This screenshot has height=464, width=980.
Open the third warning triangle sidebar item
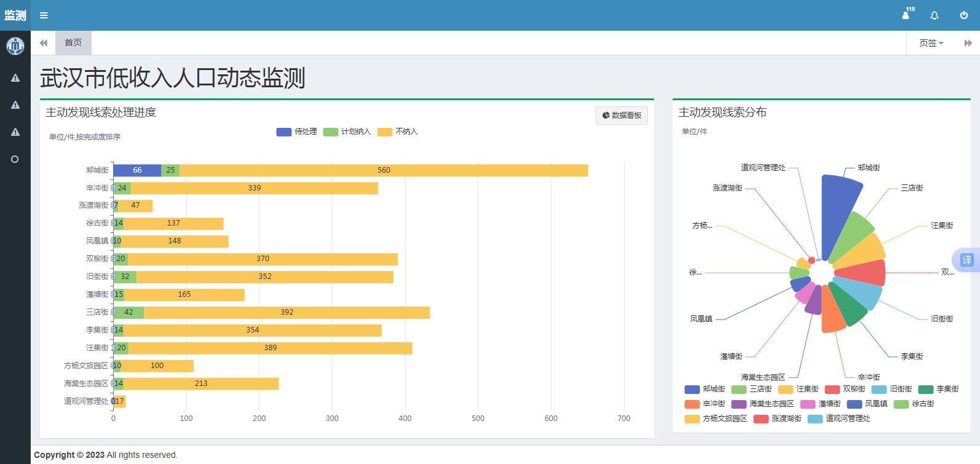[x=15, y=132]
